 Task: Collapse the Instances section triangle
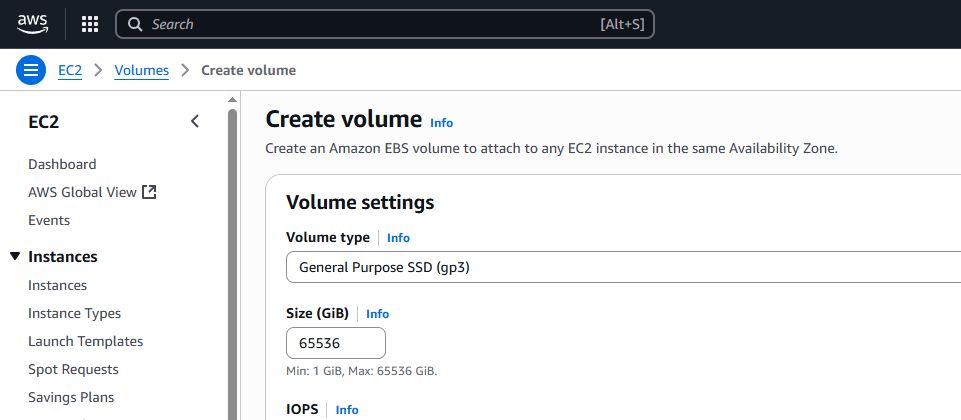click(14, 257)
